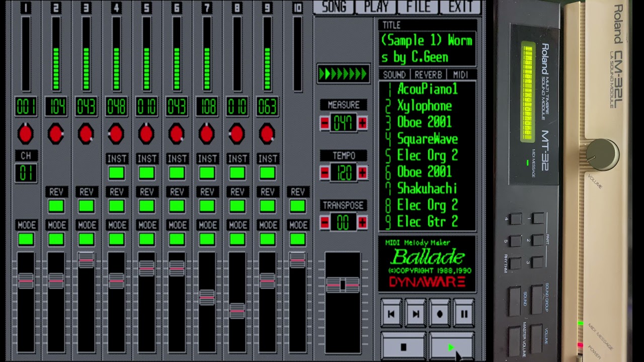Toggle INST button on channel 4

coord(116,173)
